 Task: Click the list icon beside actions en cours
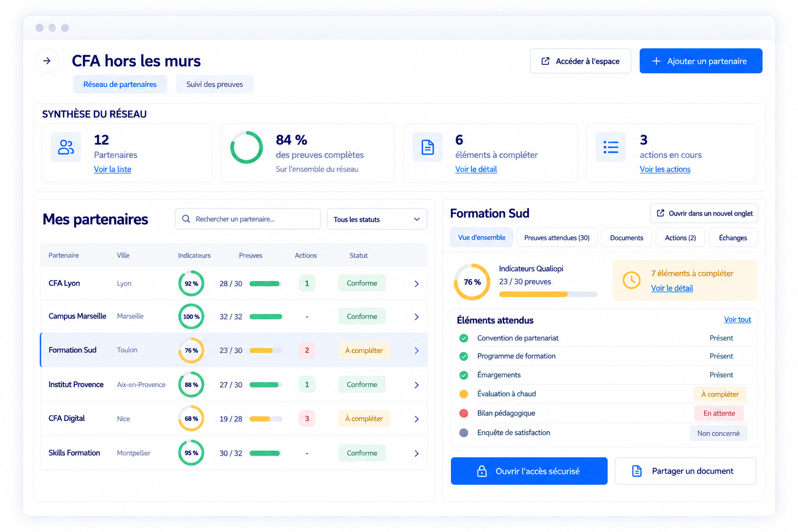click(x=611, y=147)
